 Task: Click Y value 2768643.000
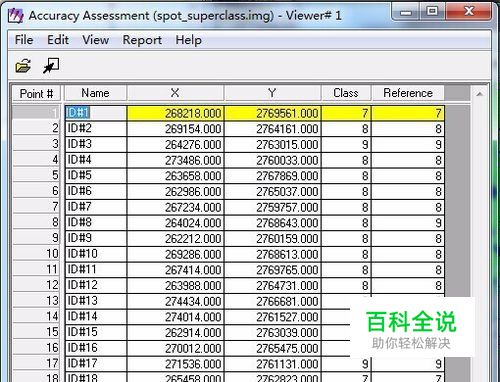(x=273, y=223)
